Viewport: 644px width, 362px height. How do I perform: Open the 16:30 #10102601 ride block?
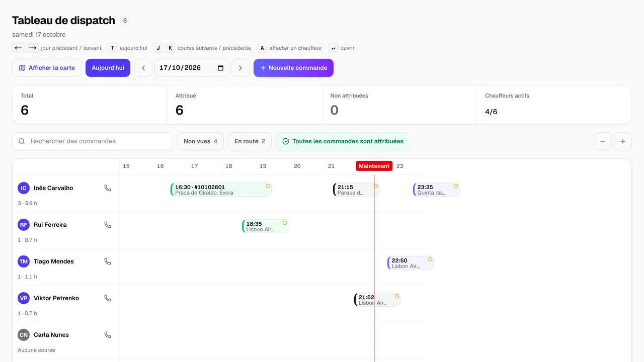pyautogui.click(x=221, y=190)
